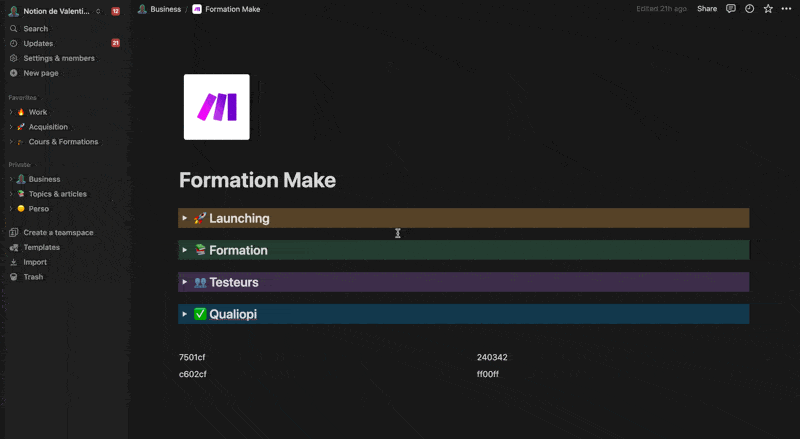Click the New page plus icon
The height and width of the screenshot is (439, 800).
tap(14, 73)
